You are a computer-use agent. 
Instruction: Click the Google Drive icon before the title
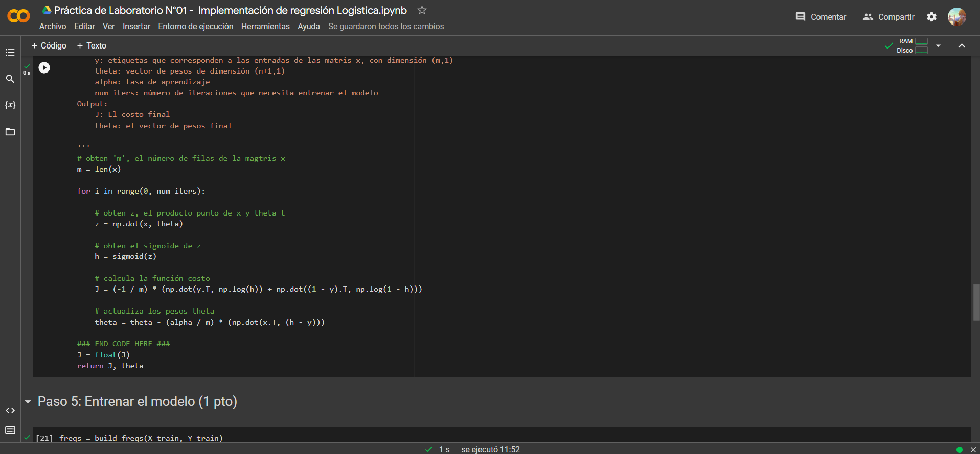click(47, 10)
